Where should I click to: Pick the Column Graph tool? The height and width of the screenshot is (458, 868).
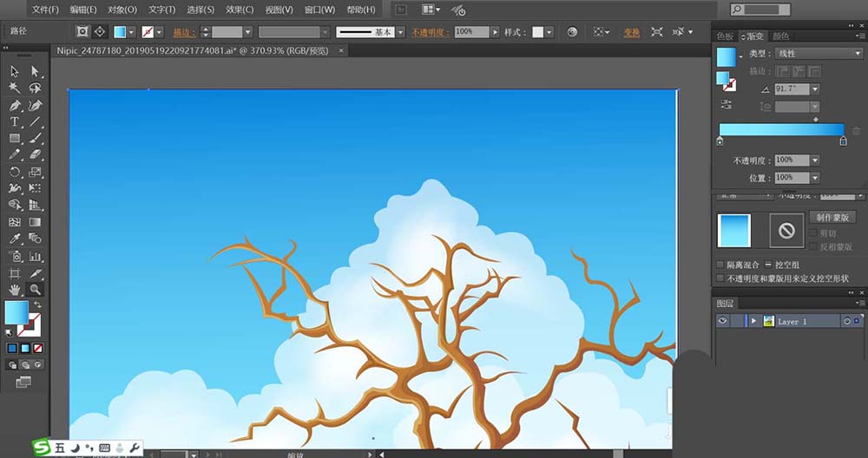[35, 256]
